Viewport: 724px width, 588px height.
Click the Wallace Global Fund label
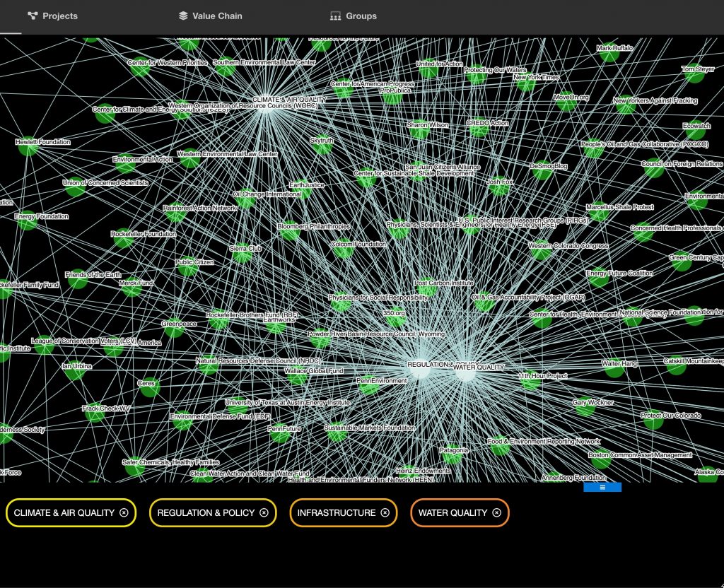(x=313, y=370)
